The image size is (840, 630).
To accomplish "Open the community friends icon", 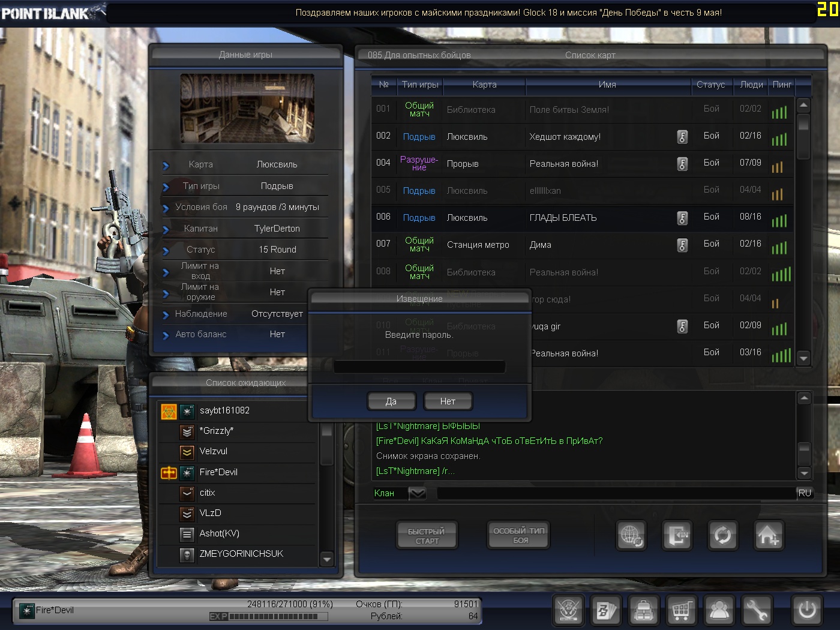I will (x=719, y=611).
